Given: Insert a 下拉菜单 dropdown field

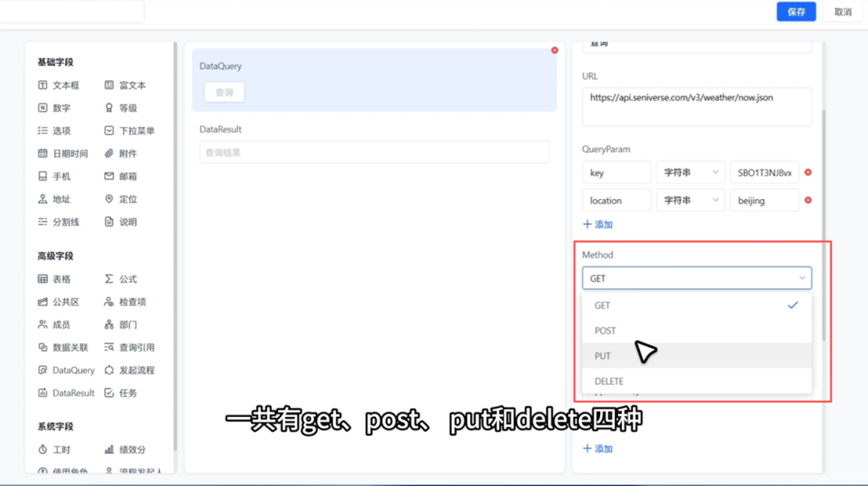Looking at the screenshot, I should click(x=129, y=131).
